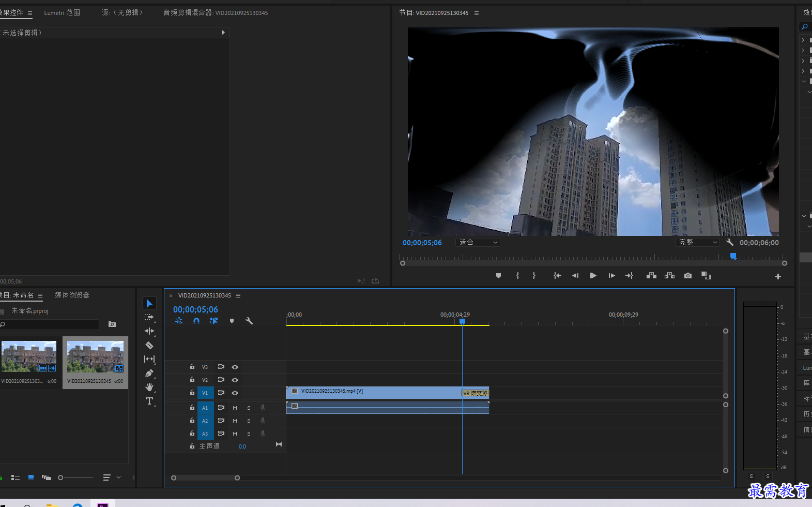Click Add Marker in the program monitor
Viewport: 812px width, 507px height.
tap(498, 276)
